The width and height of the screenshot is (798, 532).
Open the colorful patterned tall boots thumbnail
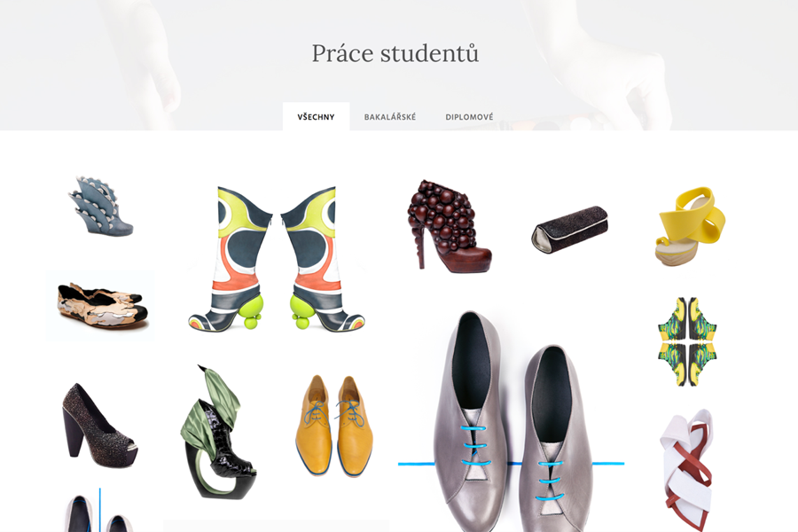tap(277, 259)
